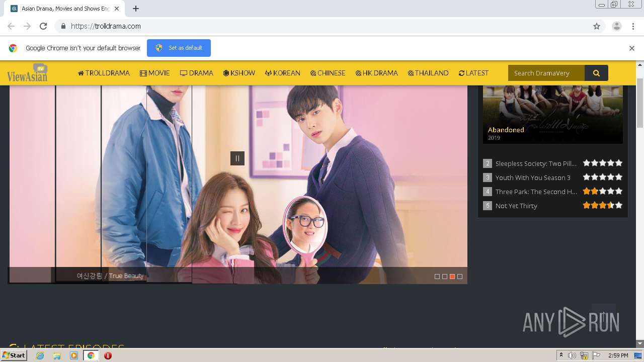
Task: Open the Abandoned 2019 poster thumbnail
Action: pos(553,115)
